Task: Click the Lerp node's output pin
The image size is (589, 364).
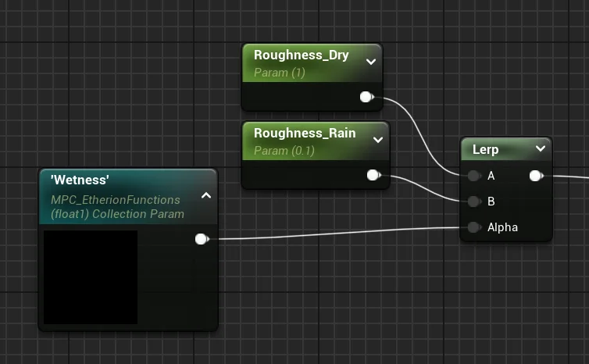Action: pyautogui.click(x=535, y=176)
